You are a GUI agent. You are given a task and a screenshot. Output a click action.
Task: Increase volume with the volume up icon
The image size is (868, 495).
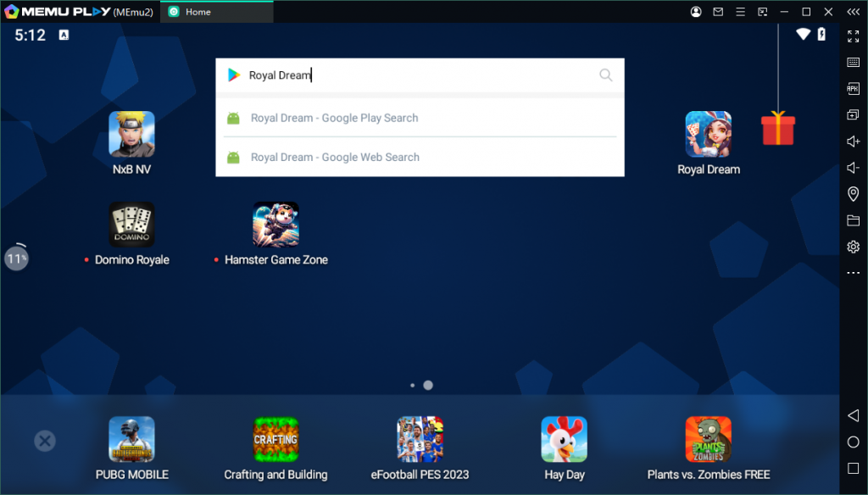(x=854, y=141)
